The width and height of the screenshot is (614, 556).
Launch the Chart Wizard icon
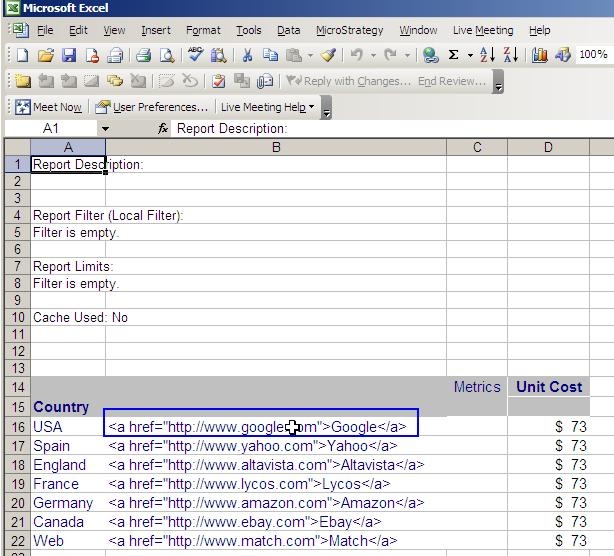pos(539,56)
